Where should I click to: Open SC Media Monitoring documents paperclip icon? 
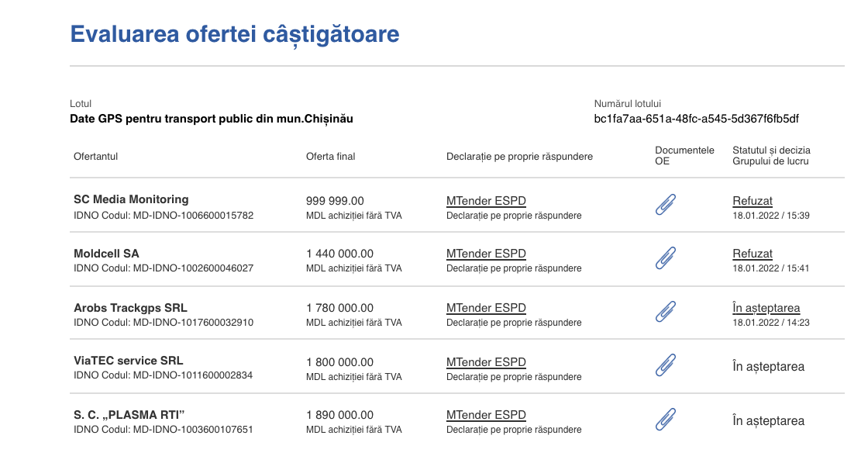pos(666,204)
